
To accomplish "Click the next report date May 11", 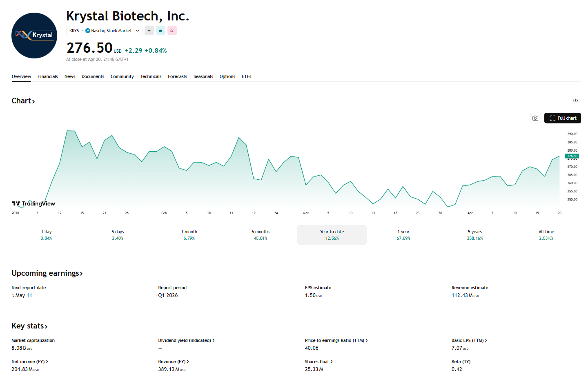I will coord(22,295).
